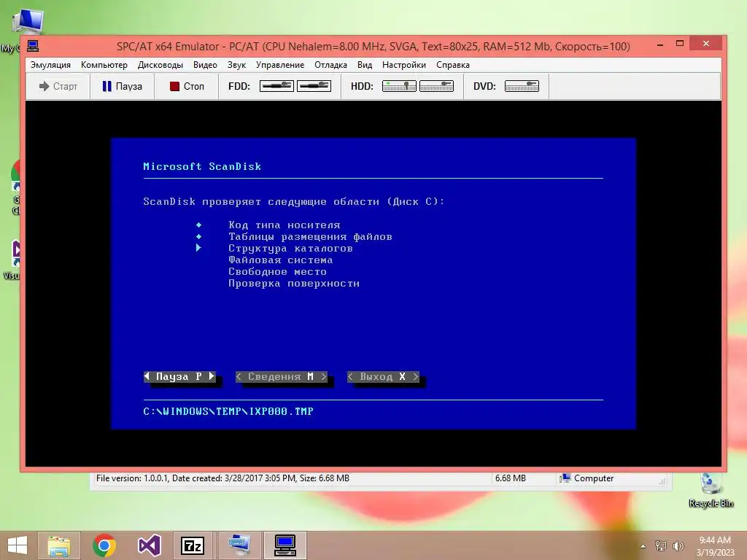Click the Таблицы размещения файлов line
This screenshot has height=560, width=747.
(310, 237)
